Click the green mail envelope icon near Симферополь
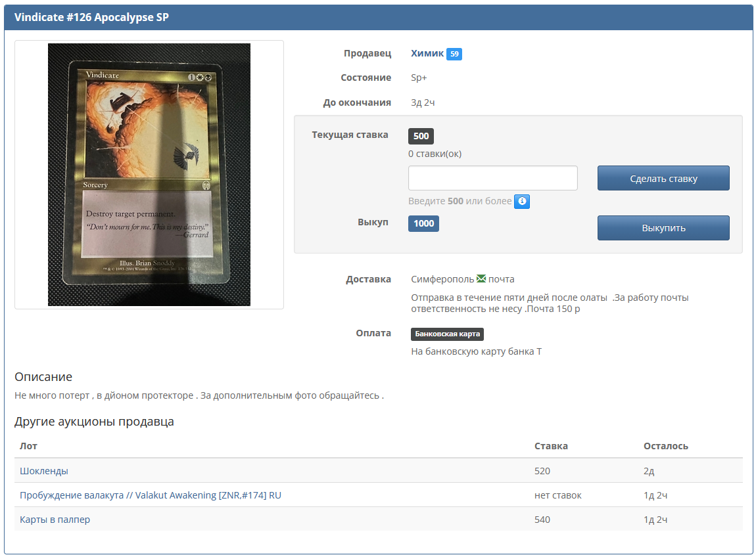 481,278
